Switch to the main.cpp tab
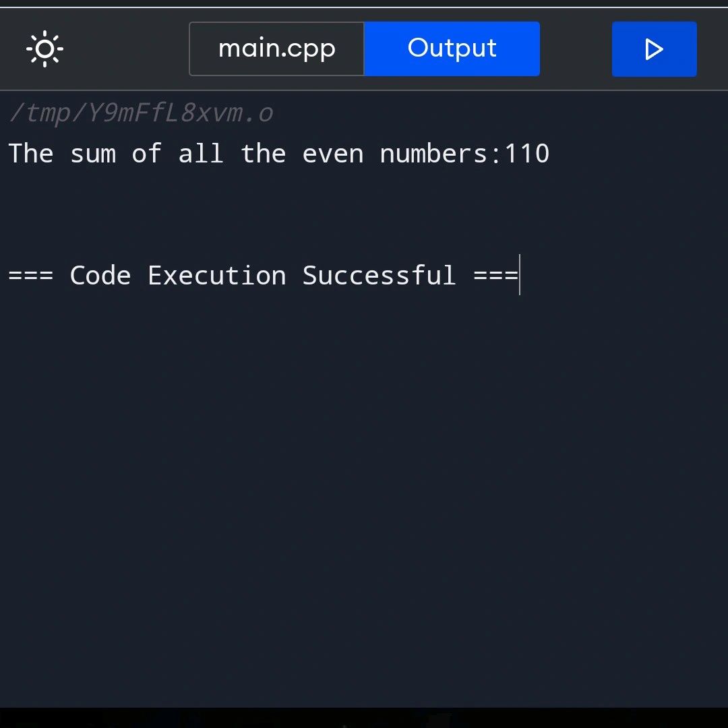The height and width of the screenshot is (728, 728). (277, 49)
